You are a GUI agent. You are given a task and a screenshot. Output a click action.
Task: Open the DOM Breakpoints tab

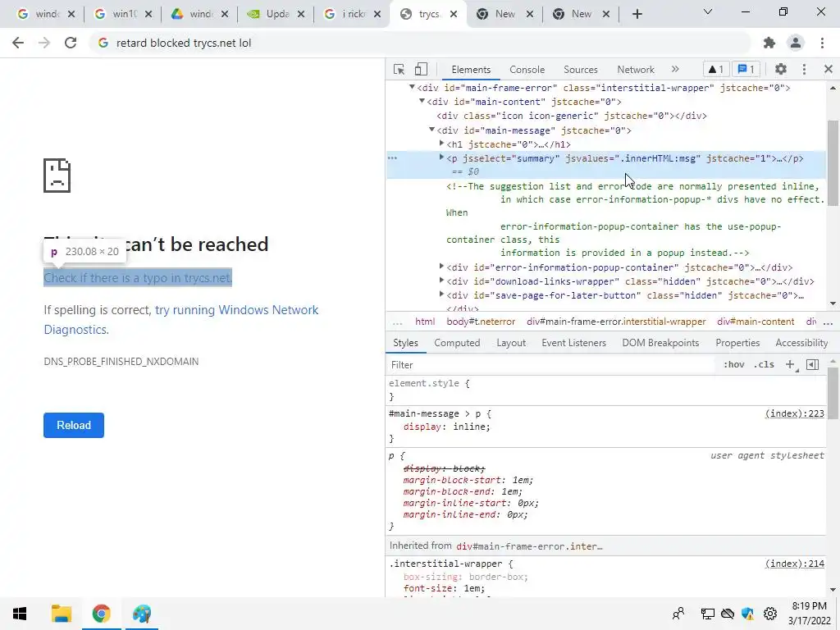coord(660,343)
